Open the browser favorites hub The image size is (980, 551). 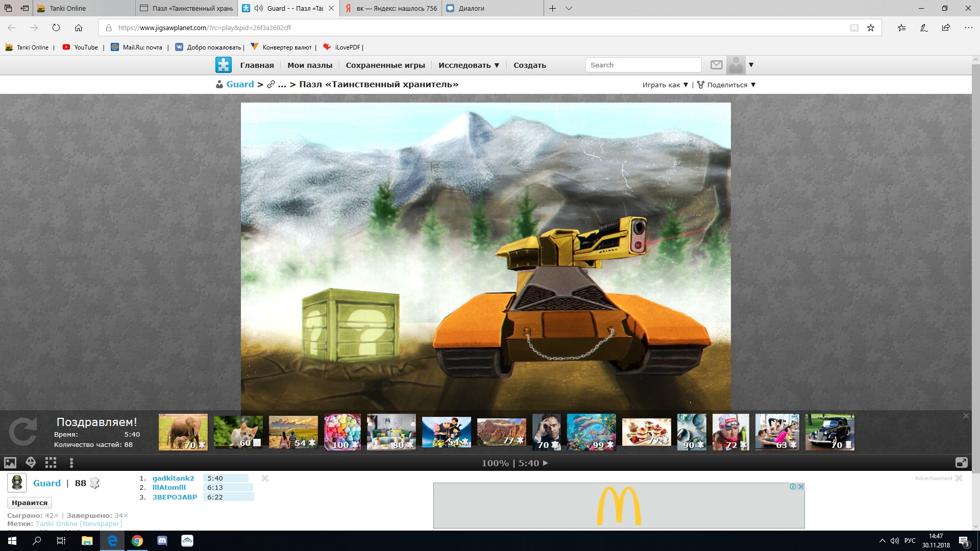(x=902, y=28)
